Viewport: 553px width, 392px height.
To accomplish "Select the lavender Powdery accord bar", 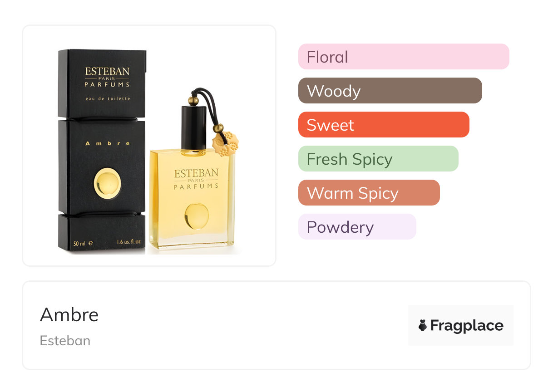I will tap(357, 227).
